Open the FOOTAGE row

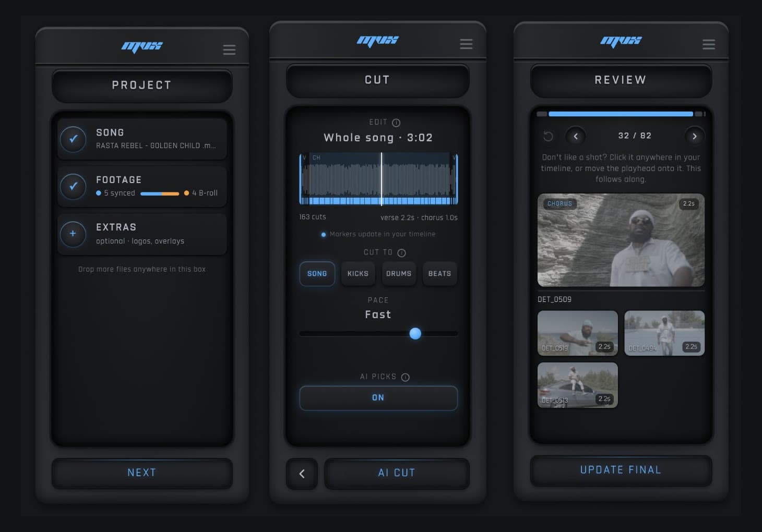pos(142,186)
